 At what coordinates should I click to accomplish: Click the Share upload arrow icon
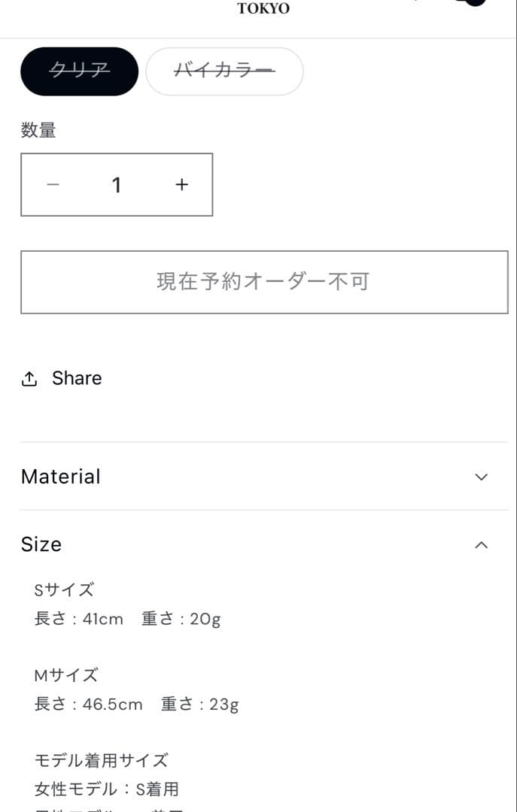pos(29,379)
